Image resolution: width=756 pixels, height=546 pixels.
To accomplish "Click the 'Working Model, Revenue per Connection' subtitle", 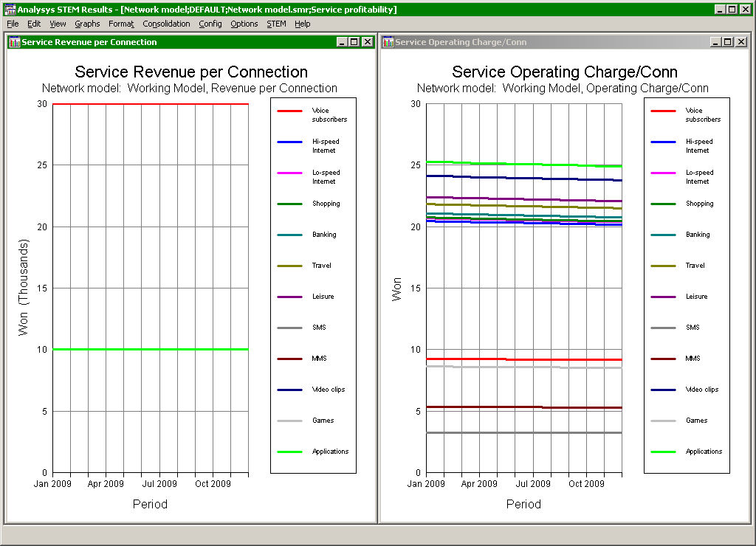I will point(233,89).
